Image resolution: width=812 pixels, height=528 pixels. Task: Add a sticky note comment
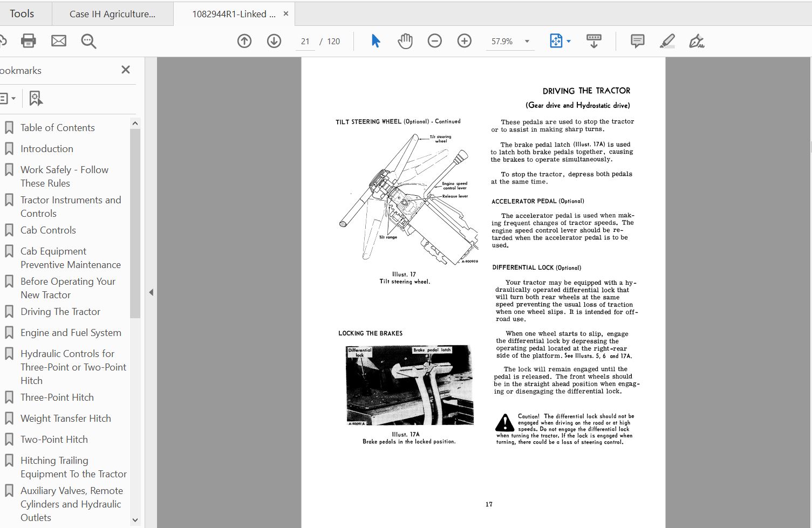click(637, 40)
